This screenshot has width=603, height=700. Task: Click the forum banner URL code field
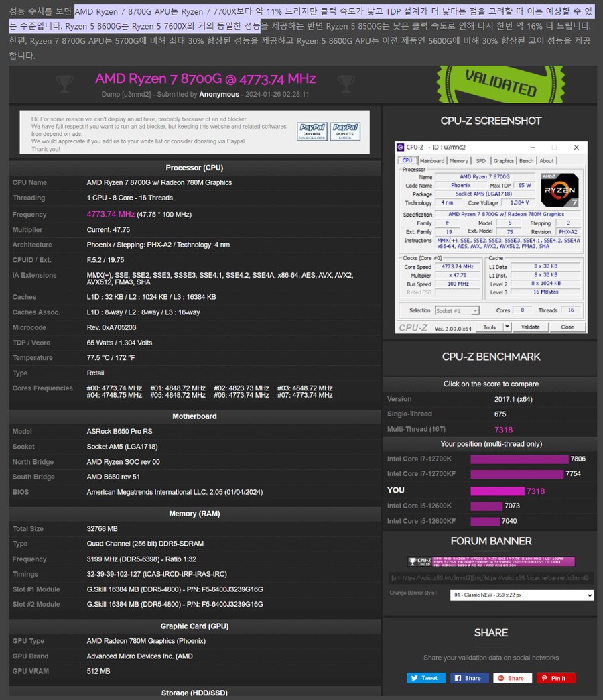click(491, 578)
